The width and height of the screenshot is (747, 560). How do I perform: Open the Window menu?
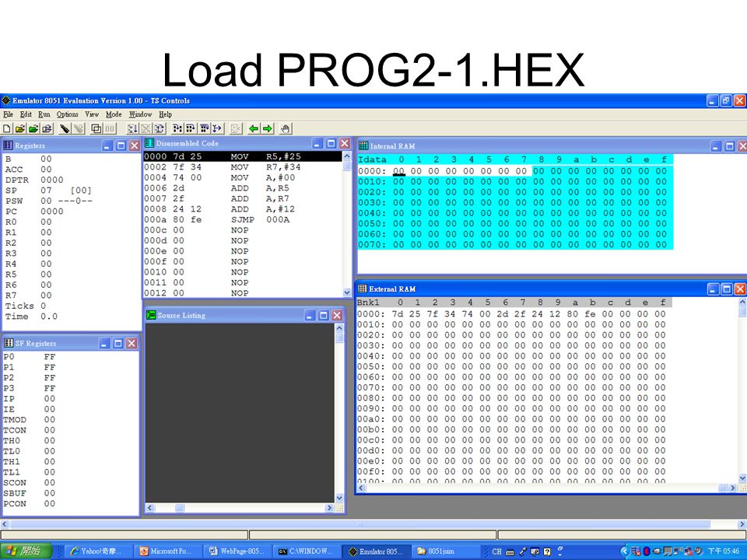141,114
